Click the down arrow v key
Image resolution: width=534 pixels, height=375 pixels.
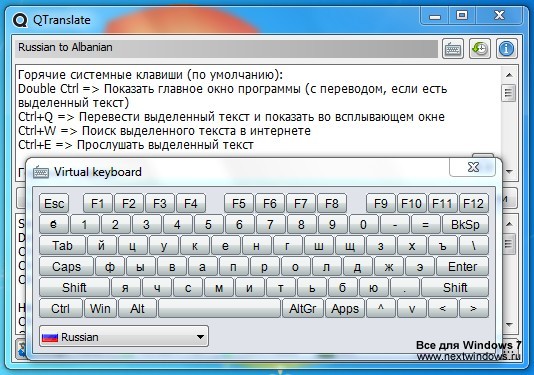coord(412,309)
